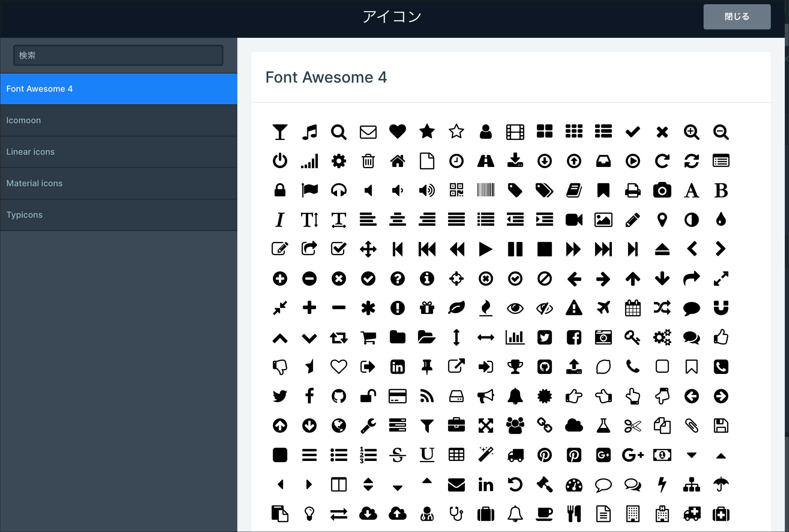Viewport: 789px width, 532px height.
Task: Select the music note icon
Action: pos(309,132)
